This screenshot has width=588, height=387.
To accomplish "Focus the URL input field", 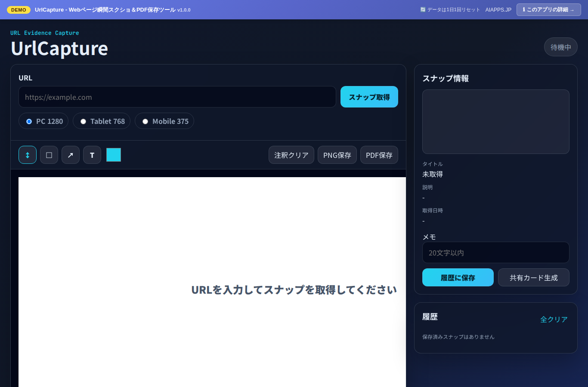I will pos(177,97).
